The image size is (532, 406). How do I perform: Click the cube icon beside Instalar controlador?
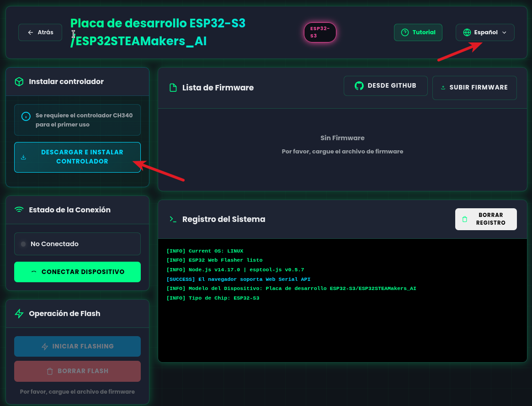click(19, 82)
